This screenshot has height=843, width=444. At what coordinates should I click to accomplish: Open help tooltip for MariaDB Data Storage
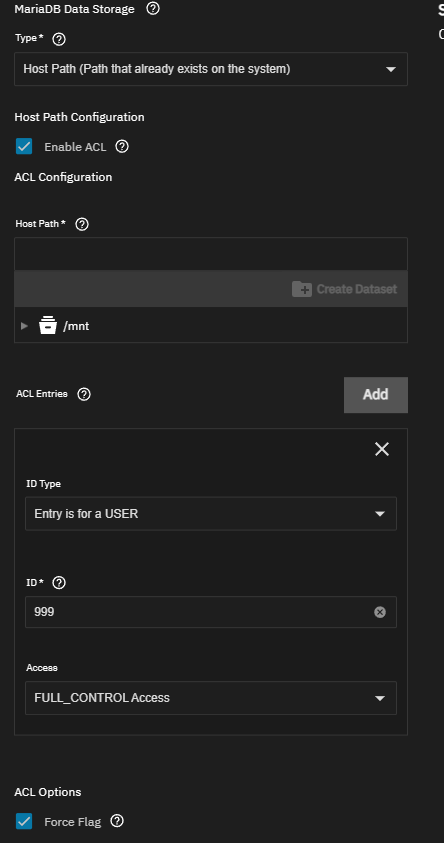(153, 9)
